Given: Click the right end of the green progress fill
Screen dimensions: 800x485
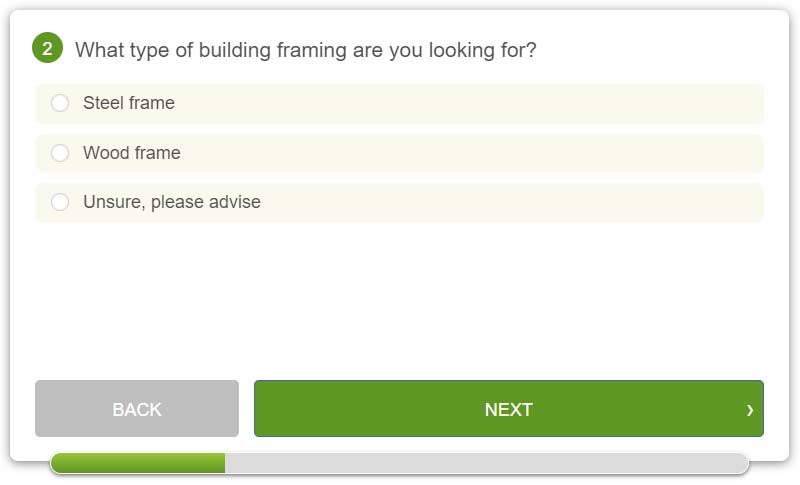Looking at the screenshot, I should [x=222, y=463].
